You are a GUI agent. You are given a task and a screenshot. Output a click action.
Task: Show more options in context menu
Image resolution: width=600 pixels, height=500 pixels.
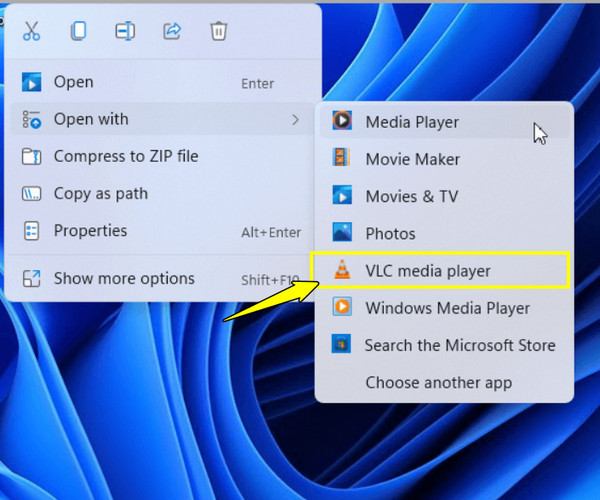pyautogui.click(x=124, y=278)
